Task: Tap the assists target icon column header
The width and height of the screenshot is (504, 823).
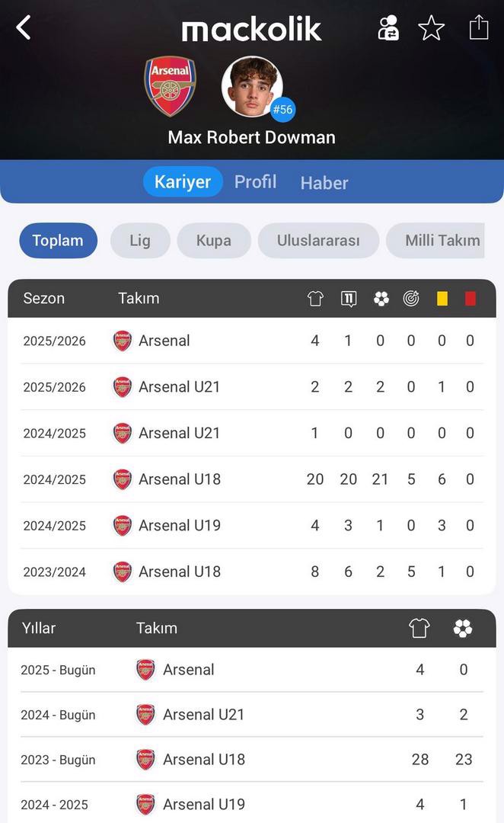Action: click(x=411, y=299)
